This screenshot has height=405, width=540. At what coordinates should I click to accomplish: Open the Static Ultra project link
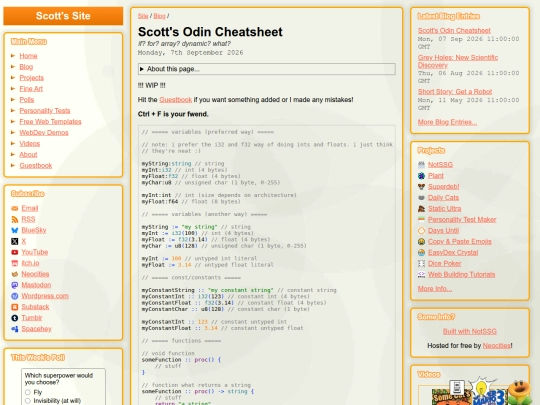coord(444,209)
